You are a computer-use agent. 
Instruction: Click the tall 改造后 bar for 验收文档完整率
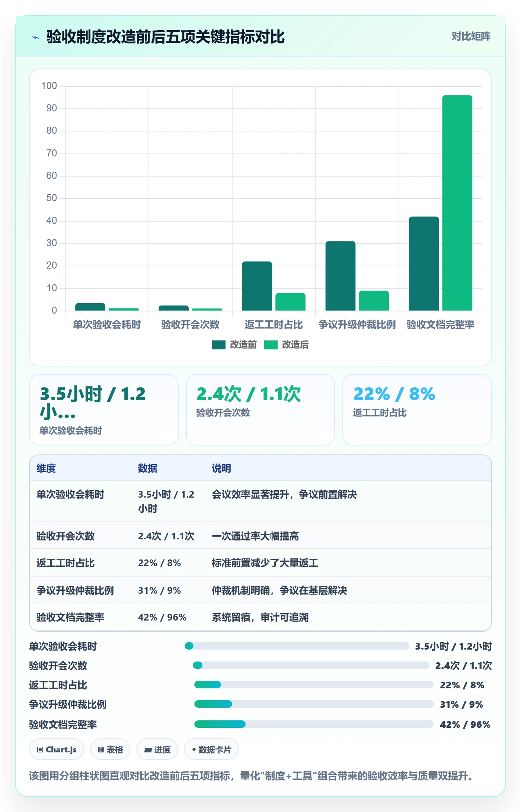click(x=457, y=203)
